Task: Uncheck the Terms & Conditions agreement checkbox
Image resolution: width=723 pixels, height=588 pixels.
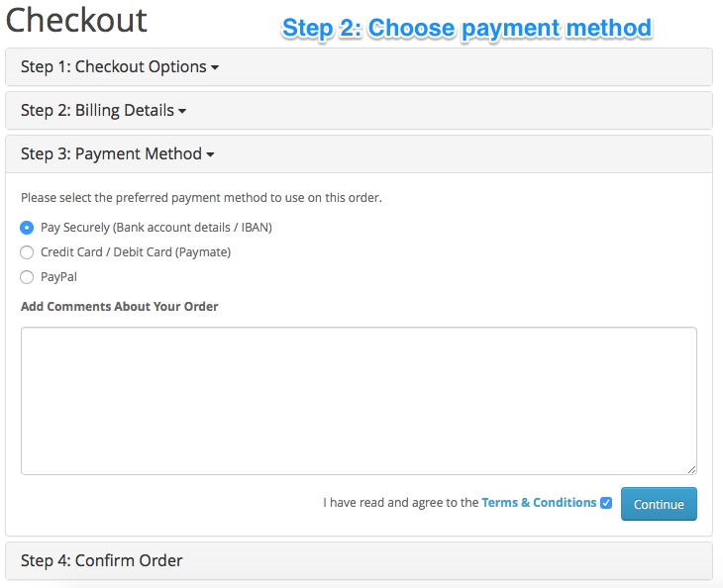Action: pos(606,503)
